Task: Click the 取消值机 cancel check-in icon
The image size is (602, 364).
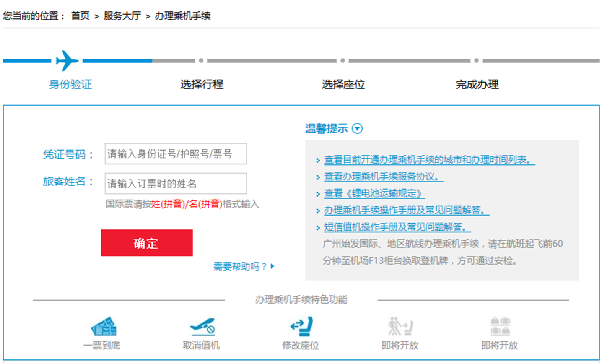Action: [x=202, y=326]
